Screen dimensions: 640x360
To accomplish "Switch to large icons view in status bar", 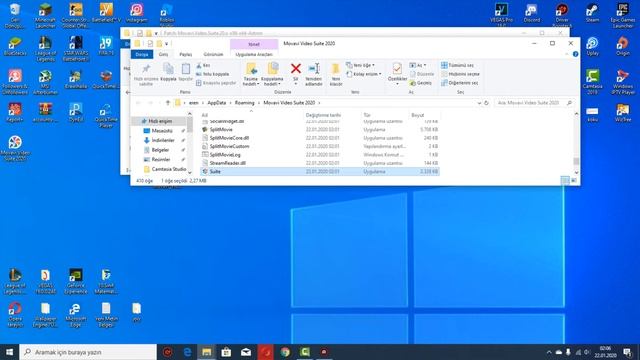I will (573, 180).
